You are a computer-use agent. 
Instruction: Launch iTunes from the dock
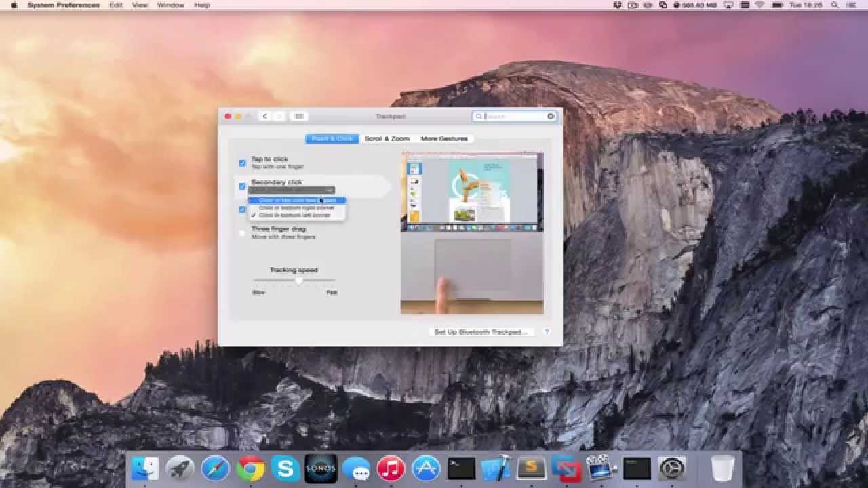tap(391, 468)
